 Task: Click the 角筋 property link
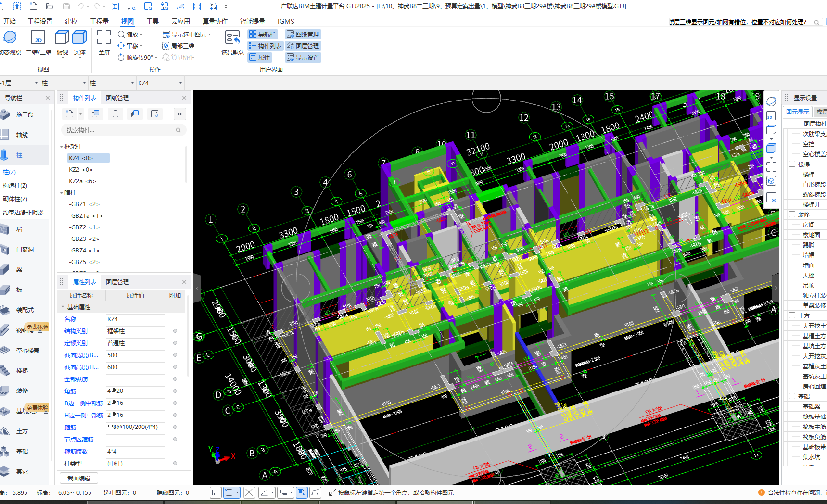tap(70, 391)
